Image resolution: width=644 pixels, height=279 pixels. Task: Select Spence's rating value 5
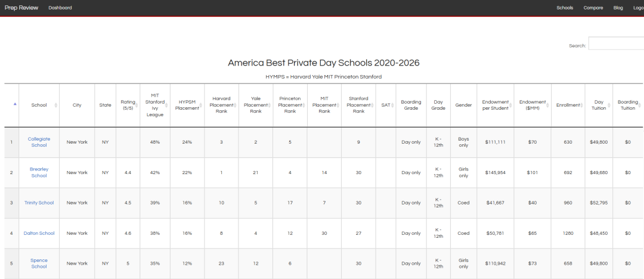[128, 263]
